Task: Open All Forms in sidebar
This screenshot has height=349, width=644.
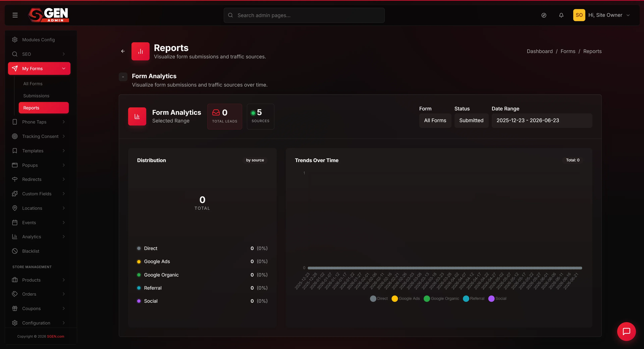Action: click(33, 84)
